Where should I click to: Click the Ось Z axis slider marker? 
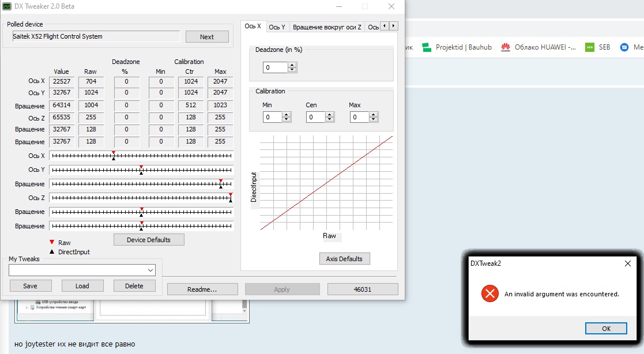[x=231, y=198]
